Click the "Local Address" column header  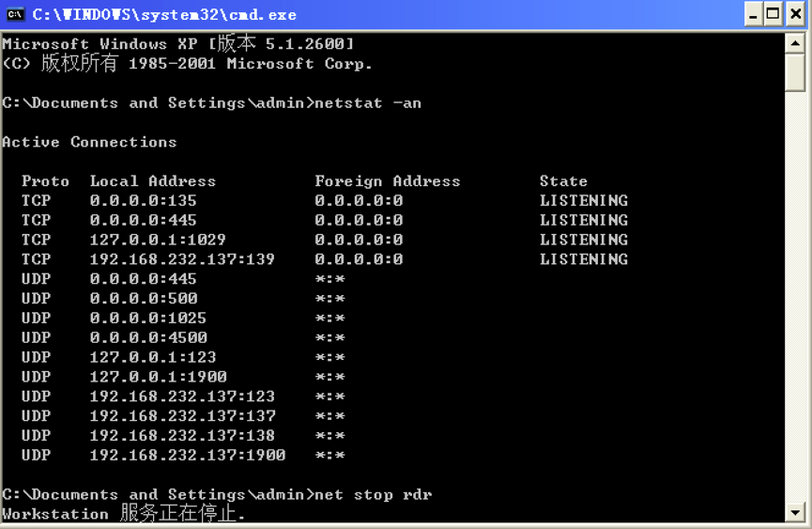click(153, 181)
